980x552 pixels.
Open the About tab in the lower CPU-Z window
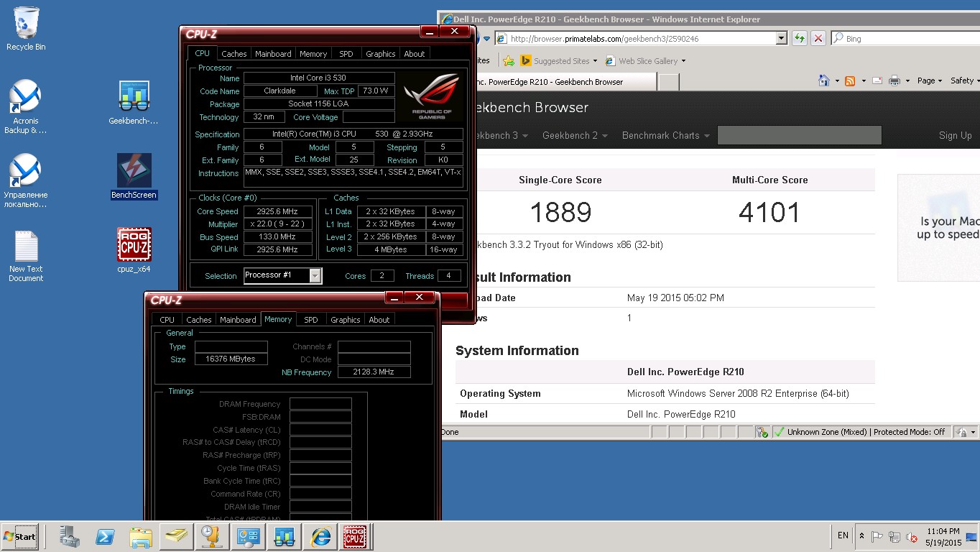379,320
